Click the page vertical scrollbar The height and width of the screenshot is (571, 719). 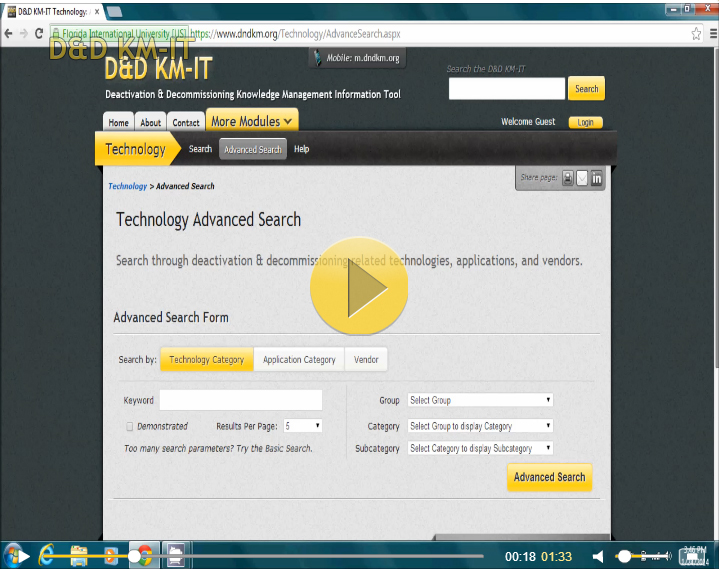coord(715,206)
